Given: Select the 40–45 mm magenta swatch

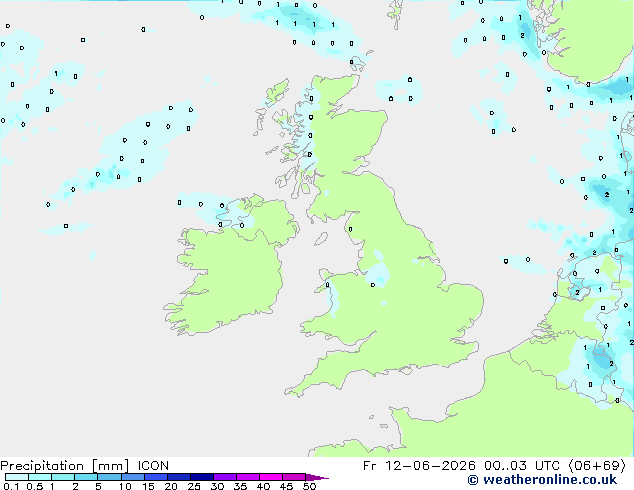Looking at the screenshot, I should (x=271, y=477).
